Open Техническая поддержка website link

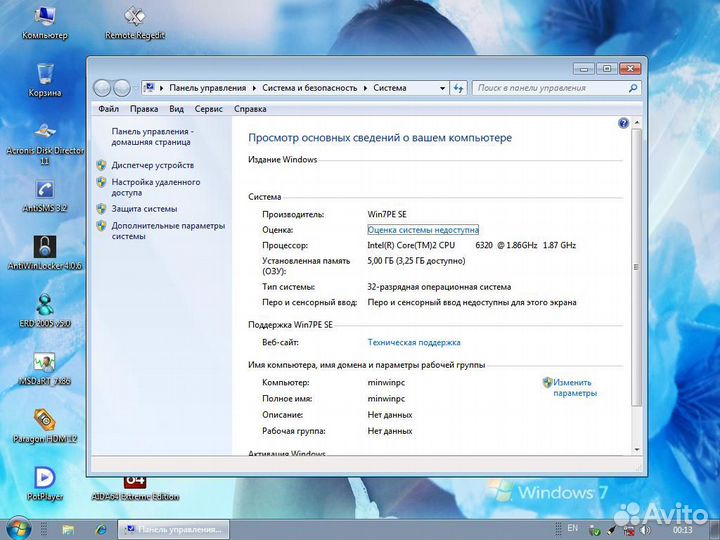pos(414,342)
